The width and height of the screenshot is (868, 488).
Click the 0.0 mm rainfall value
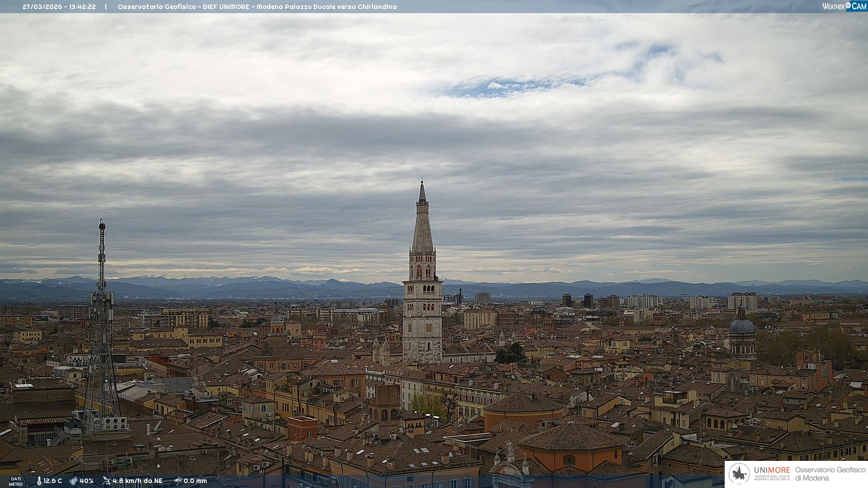tap(195, 481)
